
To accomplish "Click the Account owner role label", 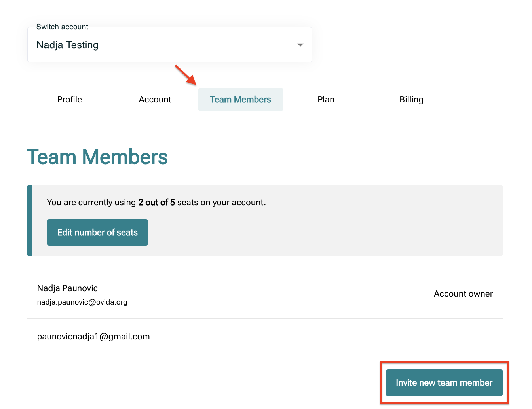I will pos(463,293).
